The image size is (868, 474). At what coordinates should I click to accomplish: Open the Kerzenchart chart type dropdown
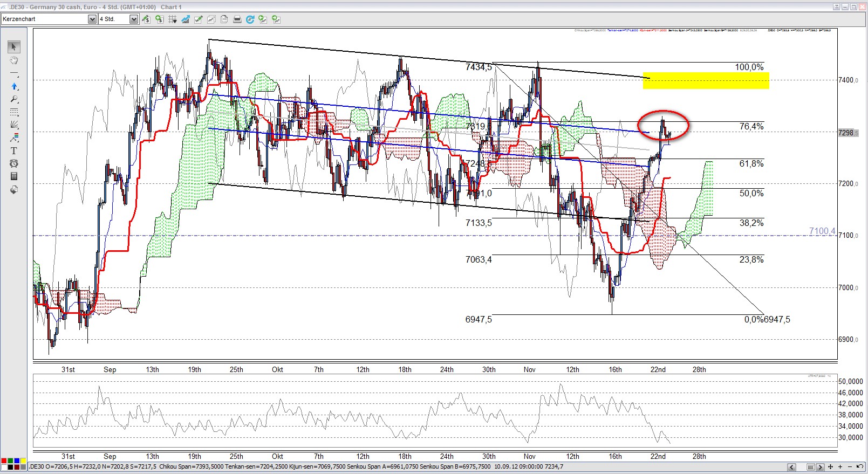click(x=92, y=19)
